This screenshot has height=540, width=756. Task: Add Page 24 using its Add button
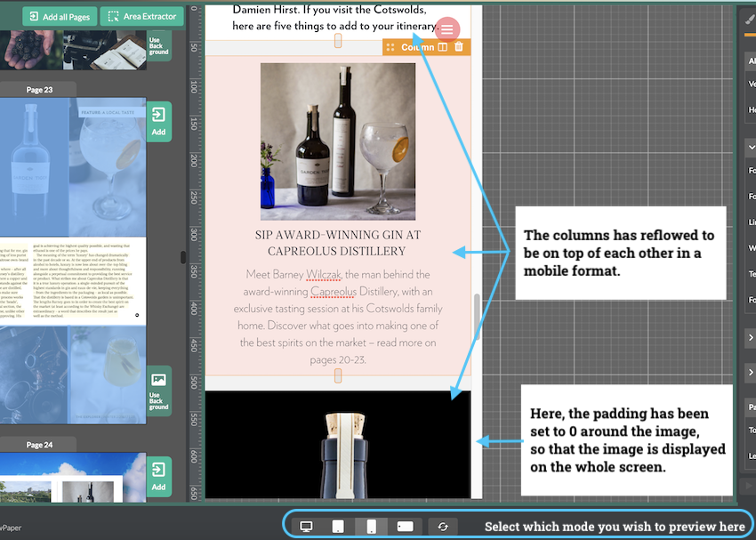[158, 477]
